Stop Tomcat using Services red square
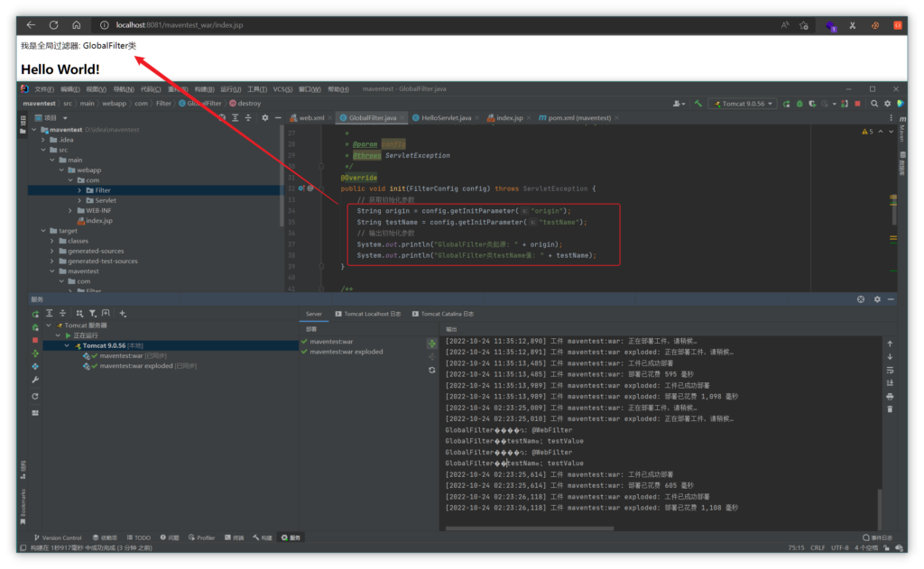Image resolution: width=924 pixels, height=569 pixels. 35,340
